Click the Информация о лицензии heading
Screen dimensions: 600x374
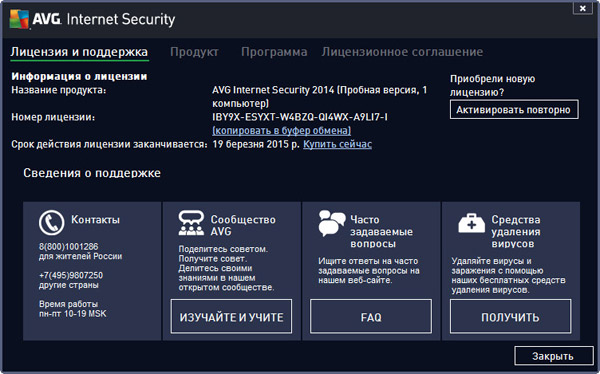pos(79,77)
